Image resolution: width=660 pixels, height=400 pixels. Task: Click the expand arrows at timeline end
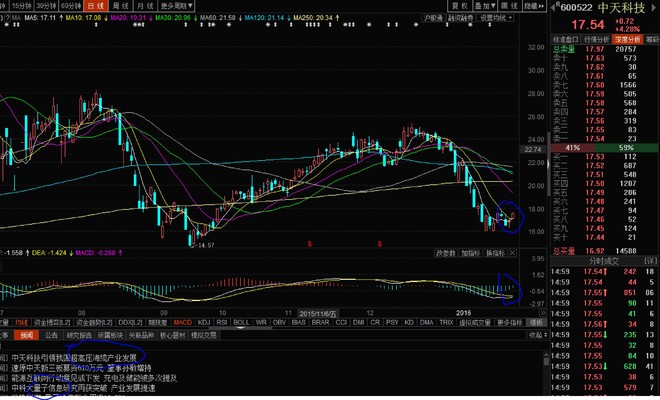543,313
